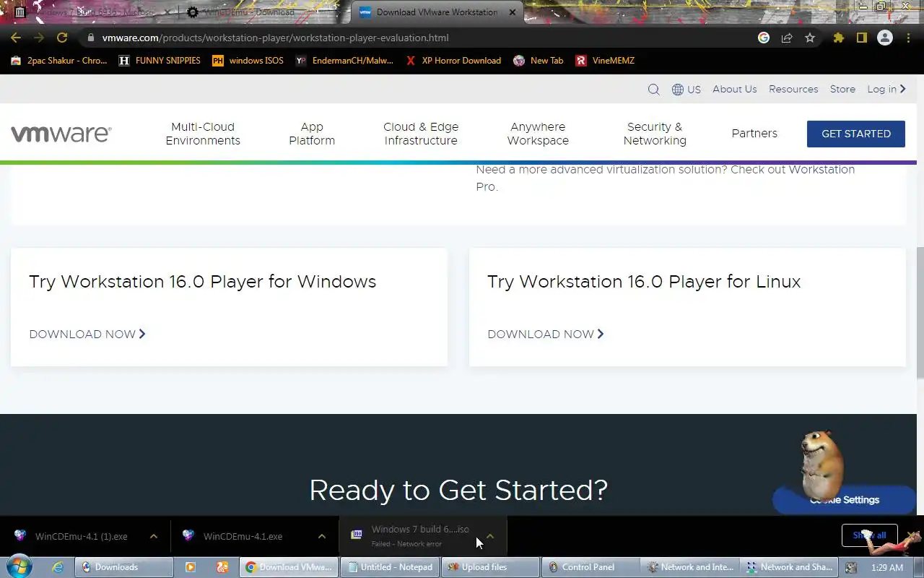Open the windows ISOS bookmark
This screenshot has height=578, width=924.
point(248,61)
